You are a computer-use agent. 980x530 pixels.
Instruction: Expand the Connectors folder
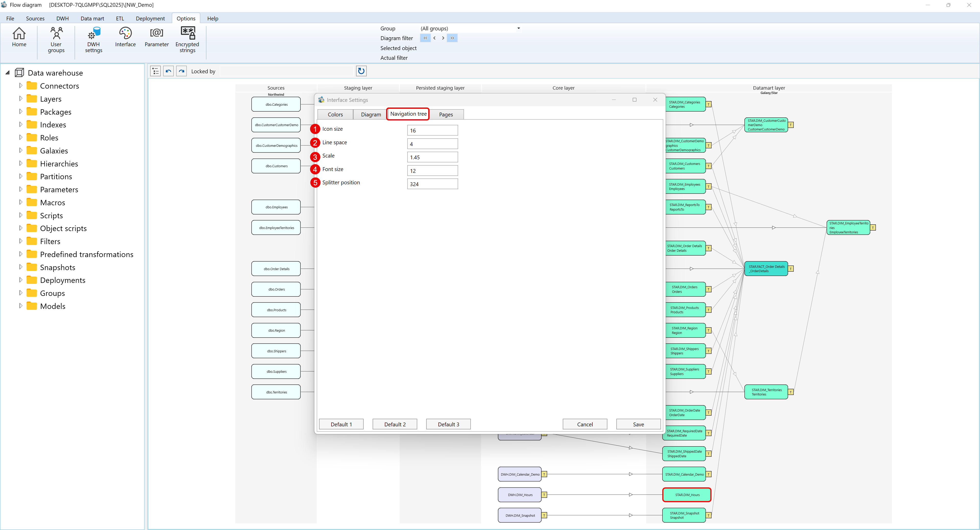(21, 86)
